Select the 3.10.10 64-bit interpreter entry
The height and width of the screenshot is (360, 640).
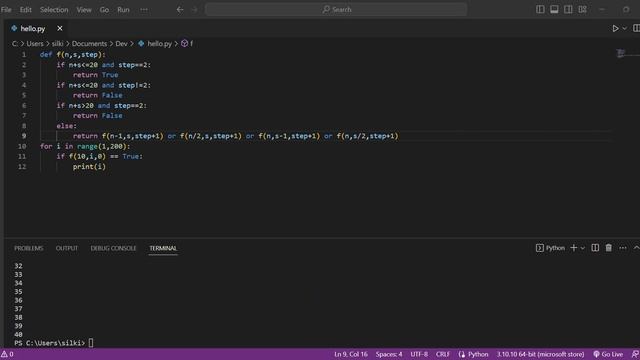point(540,354)
